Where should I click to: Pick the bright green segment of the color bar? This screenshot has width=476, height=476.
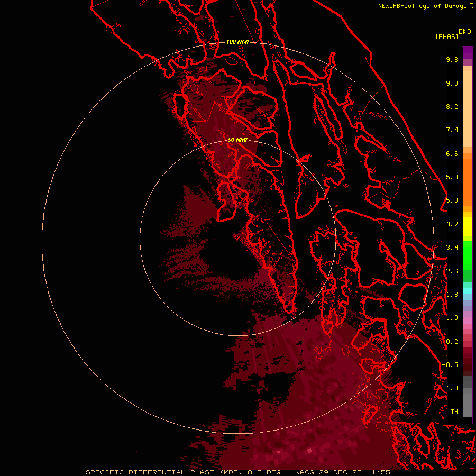click(467, 255)
